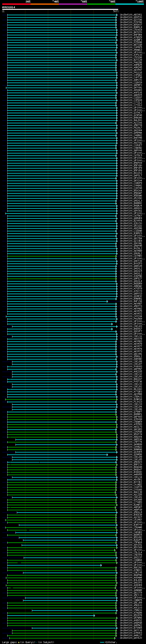The width and height of the screenshot is (146, 644).
Task: Open hit UniRef100_A7QDZ9
Action: click(131, 37)
